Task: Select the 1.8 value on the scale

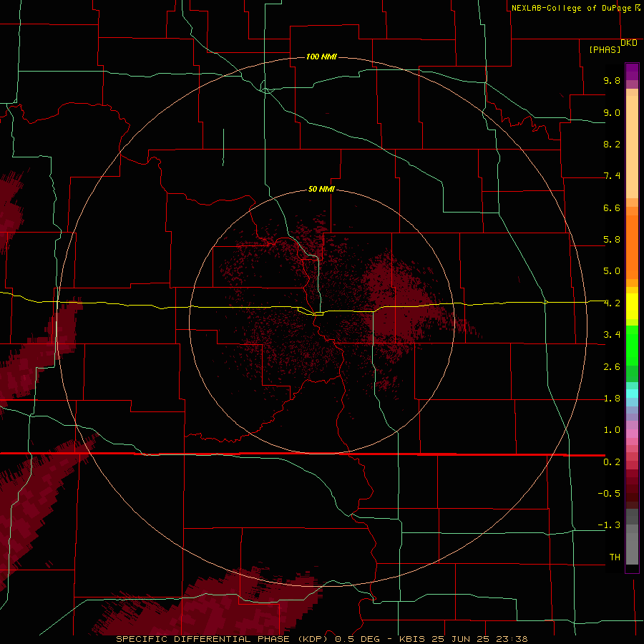Action: tap(612, 399)
